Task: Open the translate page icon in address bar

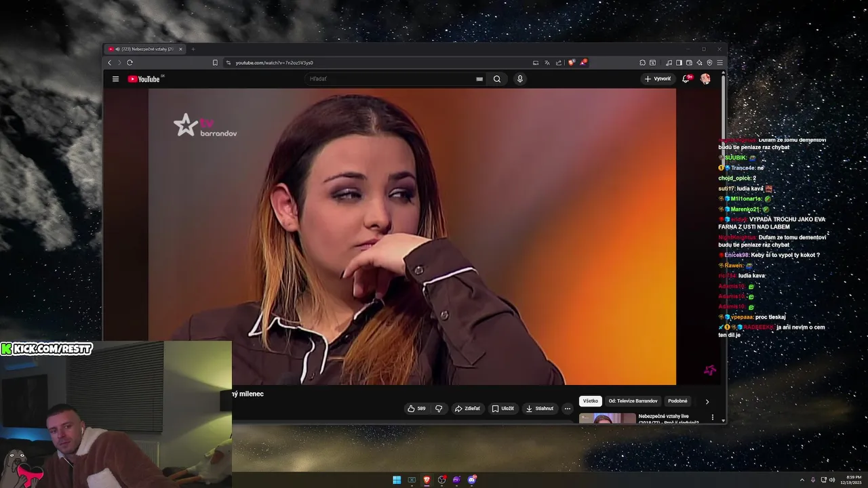Action: [x=547, y=62]
